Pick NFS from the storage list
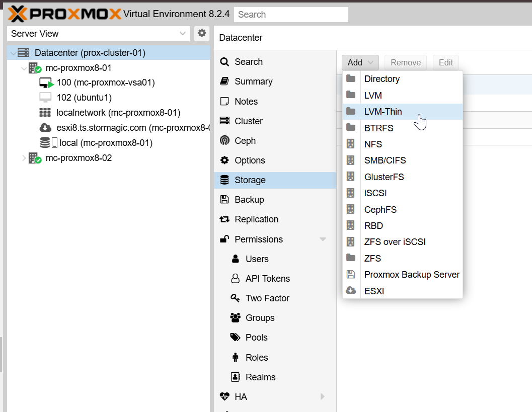 402,144
